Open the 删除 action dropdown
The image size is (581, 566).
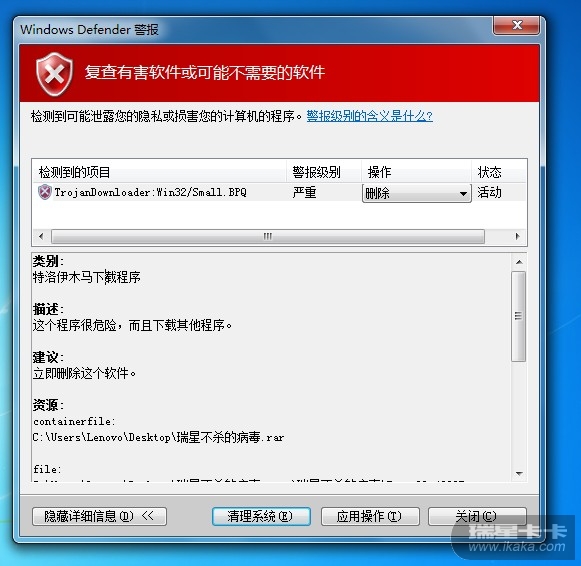coord(416,193)
